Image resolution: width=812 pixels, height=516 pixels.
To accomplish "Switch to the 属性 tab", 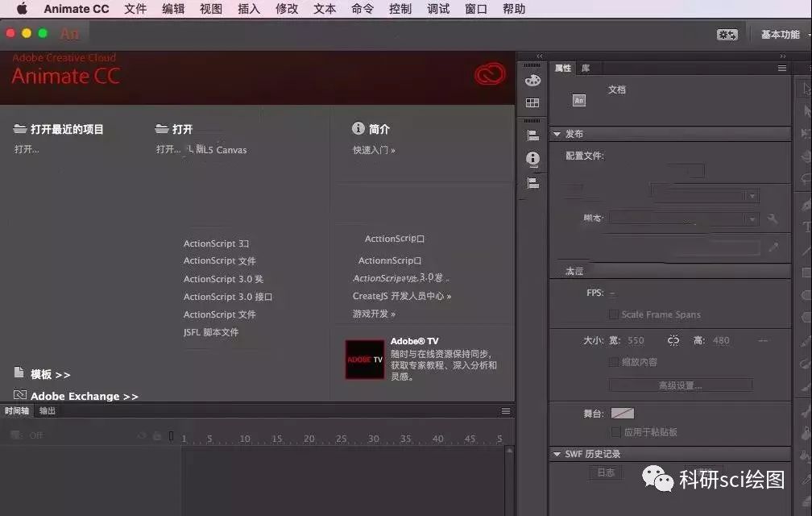I will [x=563, y=68].
